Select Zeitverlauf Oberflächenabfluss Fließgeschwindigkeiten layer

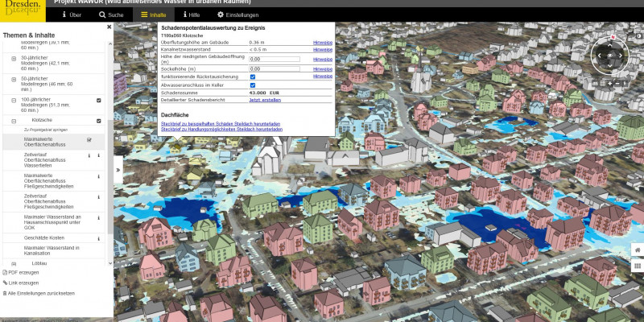click(48, 202)
